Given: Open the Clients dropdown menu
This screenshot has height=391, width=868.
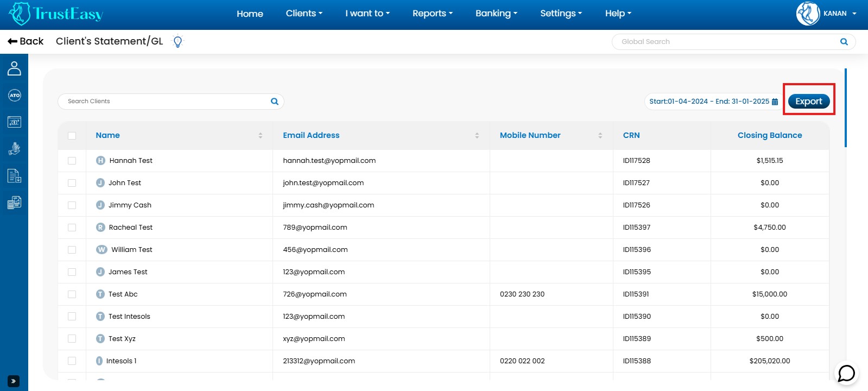Looking at the screenshot, I should click(x=304, y=14).
